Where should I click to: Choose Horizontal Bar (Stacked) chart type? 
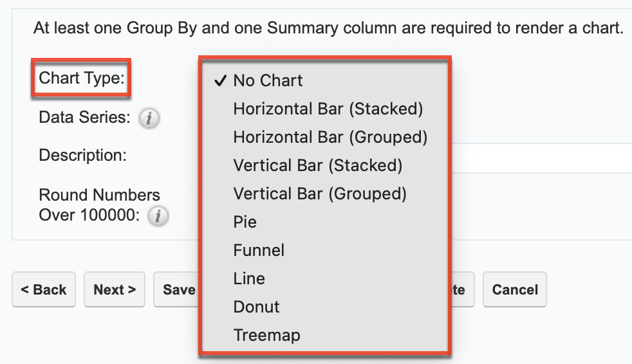328,109
